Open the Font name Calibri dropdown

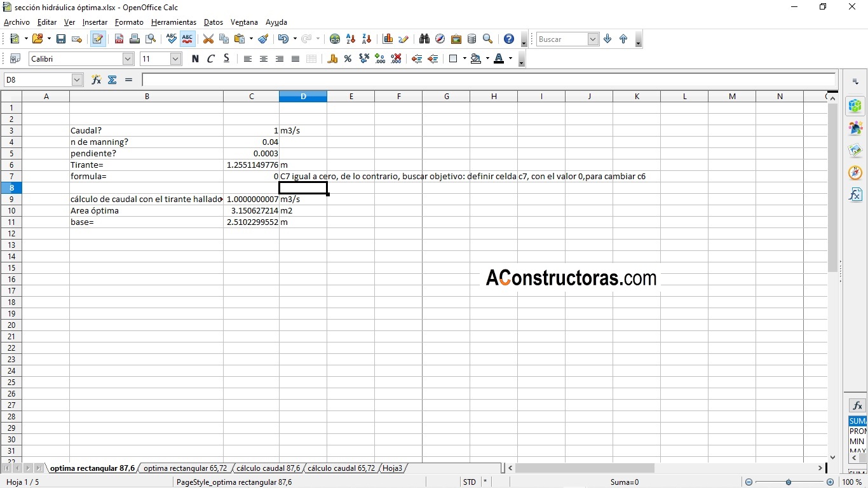[x=128, y=59]
